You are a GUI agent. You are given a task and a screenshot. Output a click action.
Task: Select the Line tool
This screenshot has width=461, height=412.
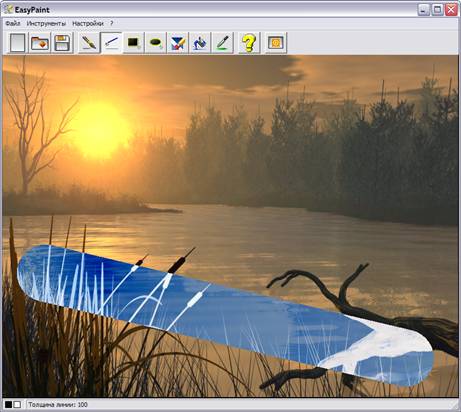pyautogui.click(x=111, y=43)
